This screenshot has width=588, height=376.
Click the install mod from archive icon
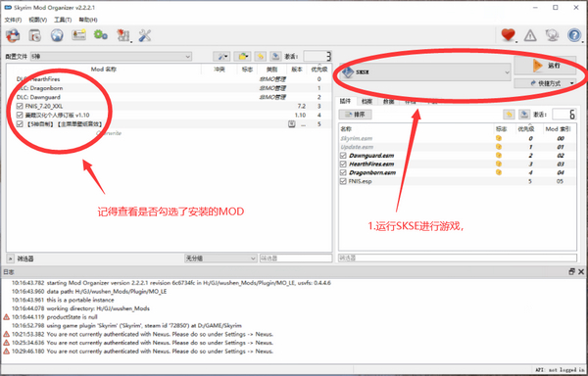(x=13, y=35)
